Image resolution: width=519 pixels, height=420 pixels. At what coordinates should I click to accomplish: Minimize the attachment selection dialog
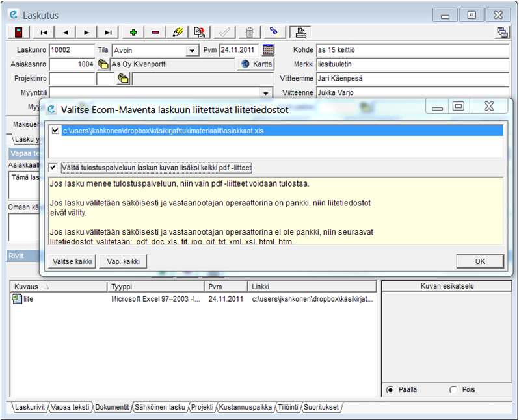point(437,107)
